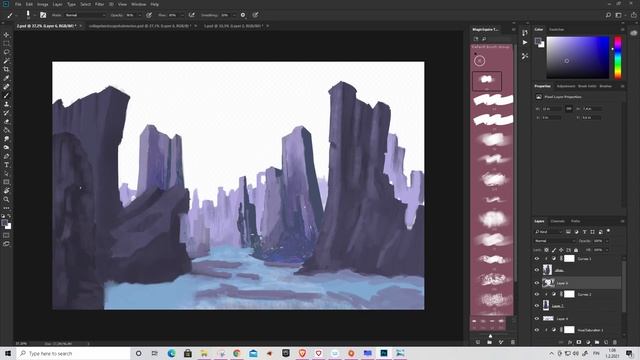Open the Filter menu

point(100,4)
